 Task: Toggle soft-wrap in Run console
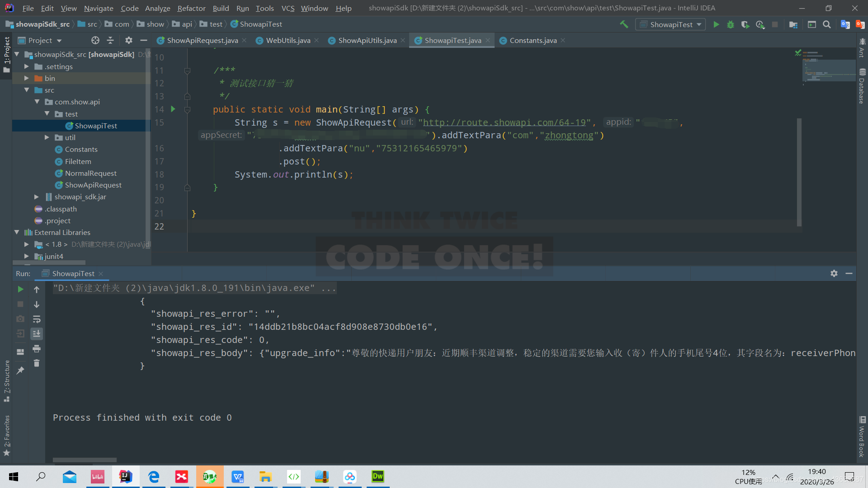click(37, 319)
